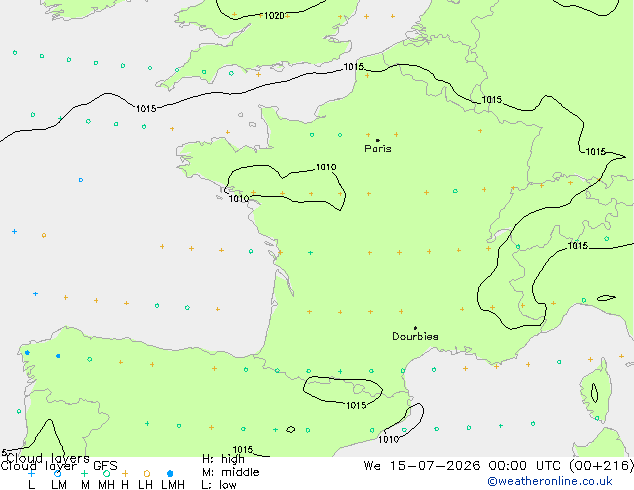Click the '1010' isobar label near the Spanish Mediterranean coast

388,439
